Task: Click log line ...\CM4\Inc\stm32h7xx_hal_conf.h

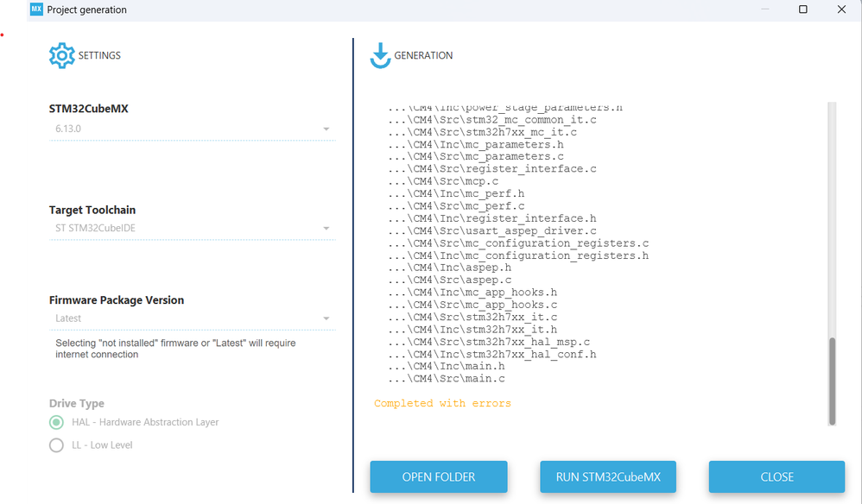Action: pos(492,354)
